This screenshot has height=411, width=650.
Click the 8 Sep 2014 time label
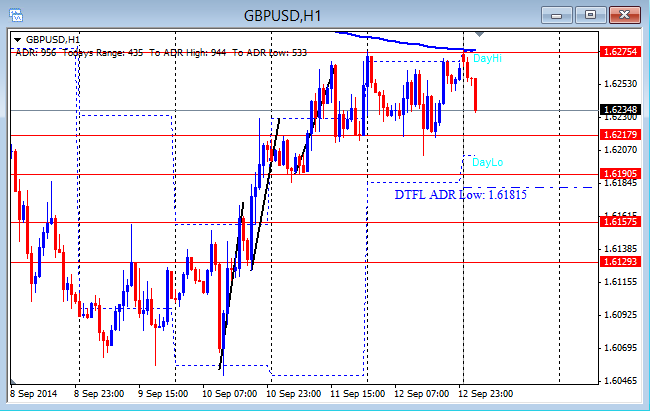click(34, 394)
